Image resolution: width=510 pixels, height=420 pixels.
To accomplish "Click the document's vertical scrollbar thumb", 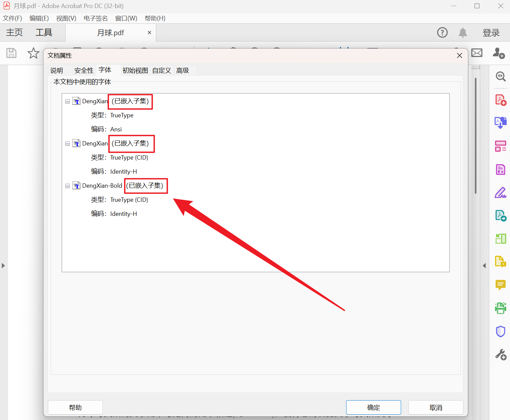I will [x=475, y=136].
